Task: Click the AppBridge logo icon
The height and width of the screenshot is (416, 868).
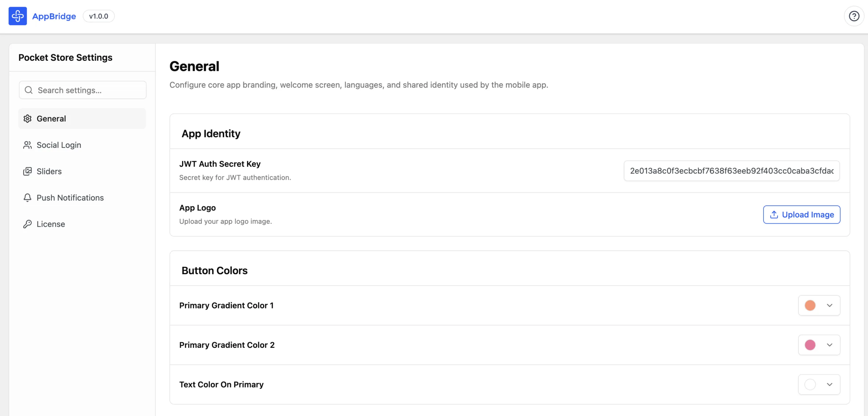Action: [18, 16]
